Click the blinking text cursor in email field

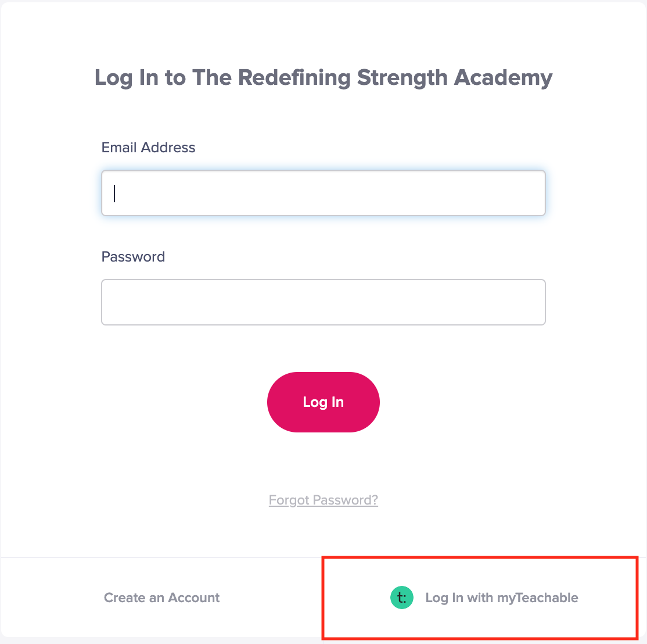click(115, 193)
